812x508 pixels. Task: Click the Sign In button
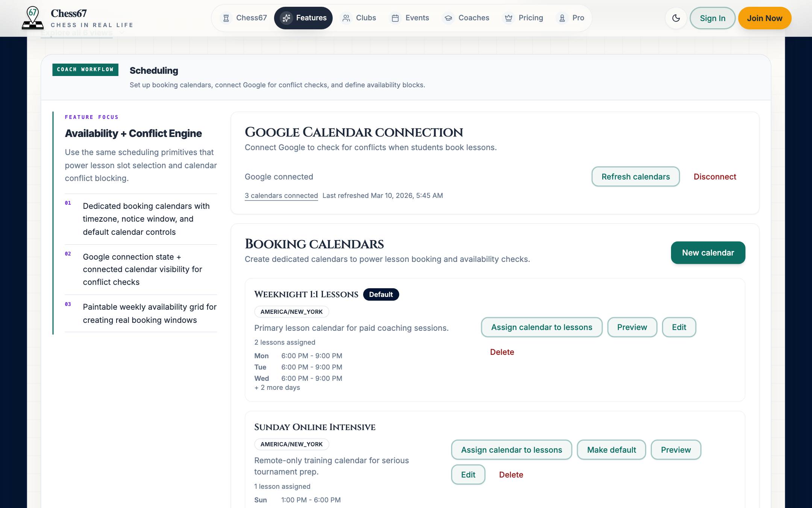tap(712, 18)
